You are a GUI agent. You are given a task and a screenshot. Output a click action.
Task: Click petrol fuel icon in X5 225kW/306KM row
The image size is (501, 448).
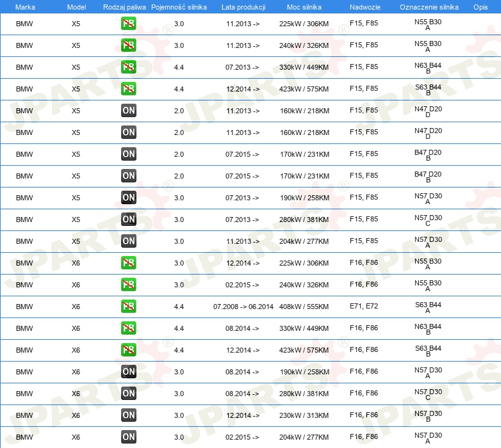tap(129, 24)
